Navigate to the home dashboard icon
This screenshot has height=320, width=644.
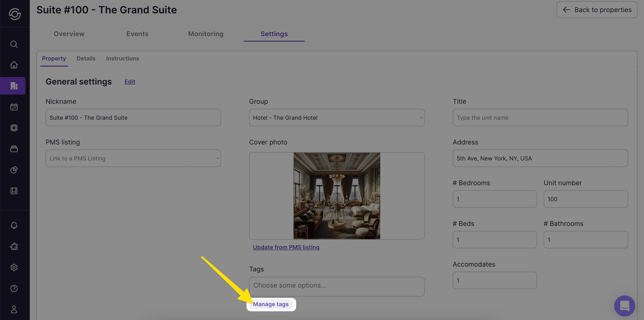[x=14, y=65]
